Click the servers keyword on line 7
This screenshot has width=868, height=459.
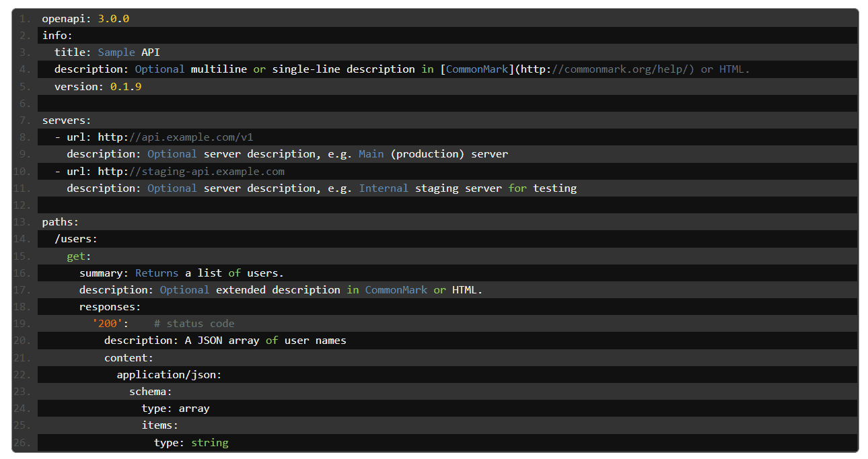[65, 120]
